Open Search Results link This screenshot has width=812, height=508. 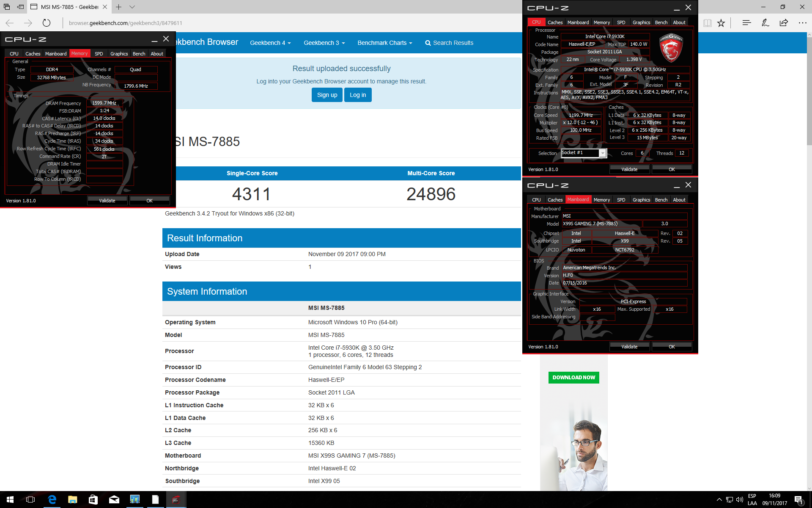(449, 43)
